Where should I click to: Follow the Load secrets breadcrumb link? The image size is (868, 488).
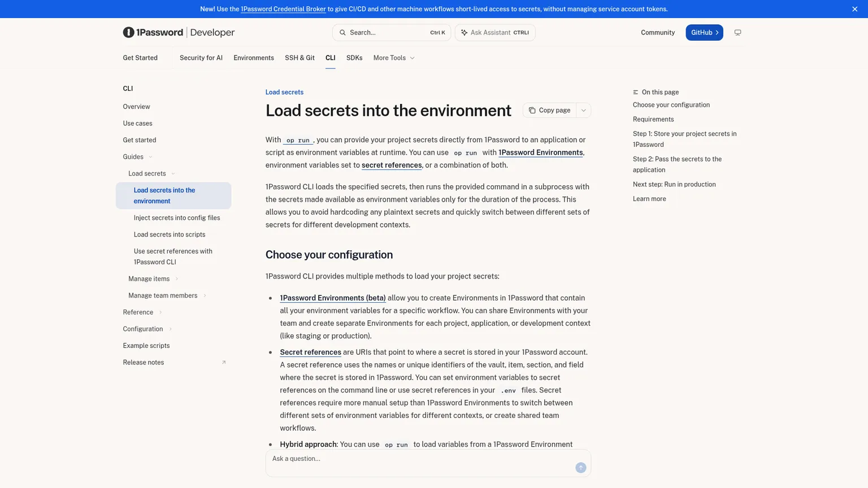tap(284, 92)
